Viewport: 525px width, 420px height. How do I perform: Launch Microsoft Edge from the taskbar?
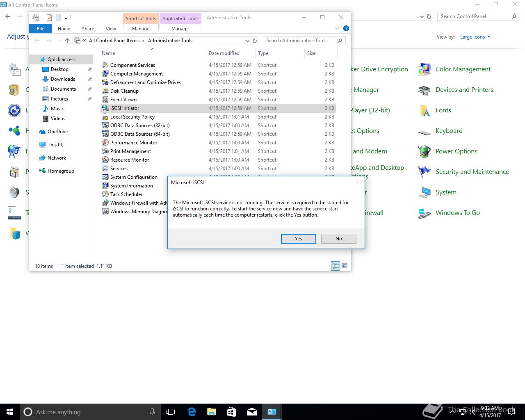[x=192, y=412]
